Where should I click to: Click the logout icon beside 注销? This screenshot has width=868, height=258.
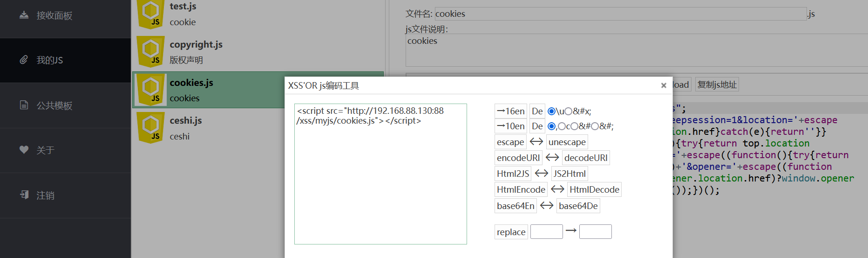24,195
